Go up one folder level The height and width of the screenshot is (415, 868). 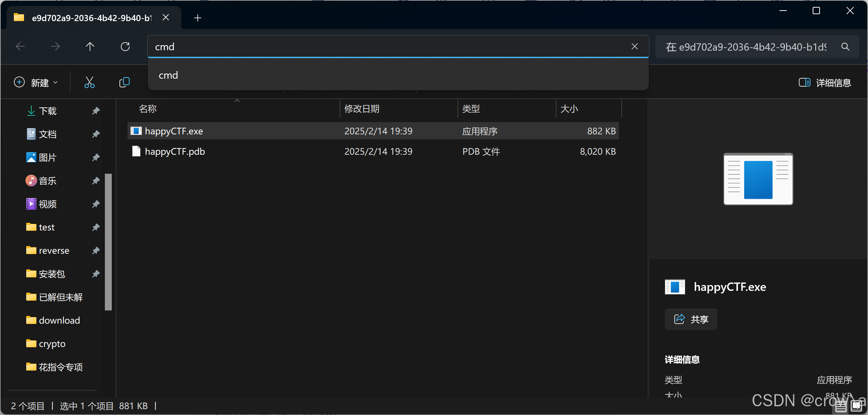90,47
